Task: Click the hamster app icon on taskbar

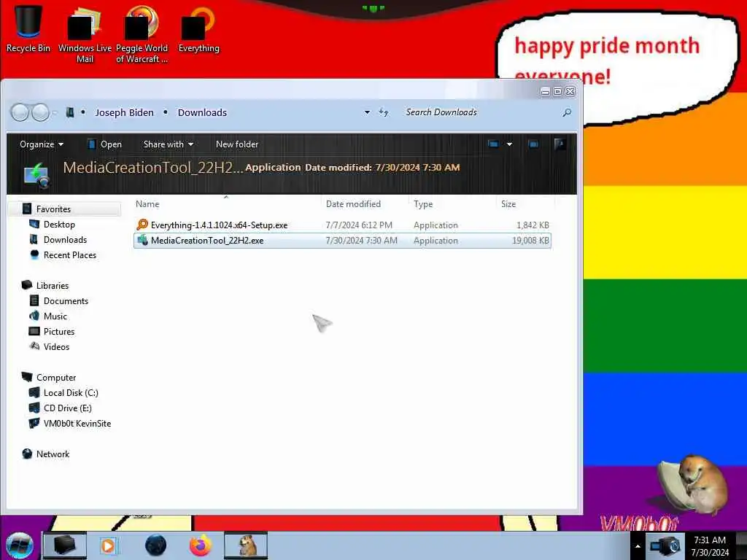Action: coord(246,545)
